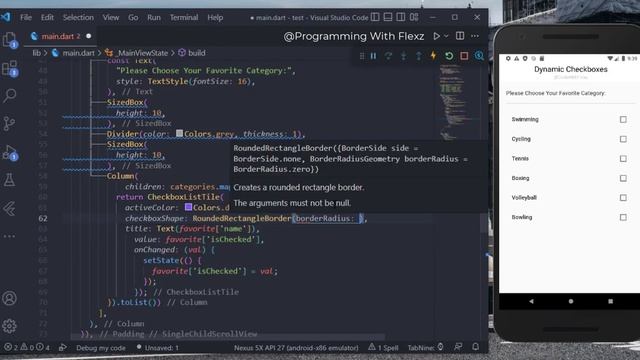Click Debug my code status item
The width and height of the screenshot is (640, 360).
point(100,348)
